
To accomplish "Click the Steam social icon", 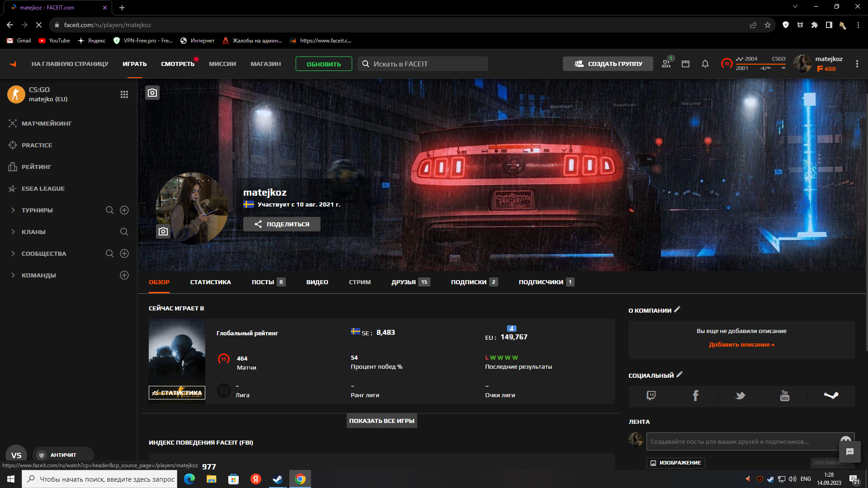I will point(831,396).
